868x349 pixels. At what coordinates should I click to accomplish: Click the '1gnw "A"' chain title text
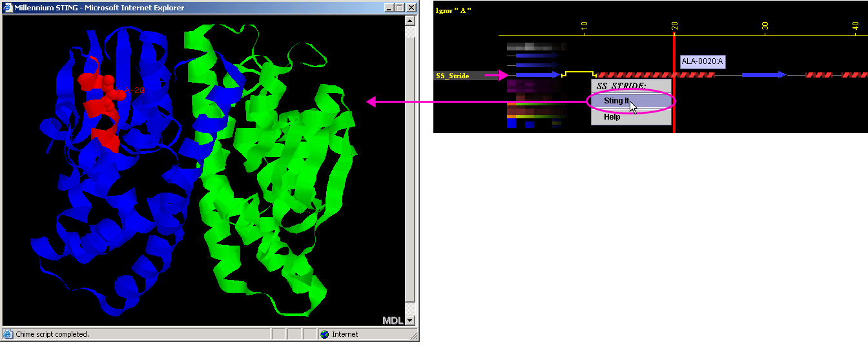pos(454,10)
